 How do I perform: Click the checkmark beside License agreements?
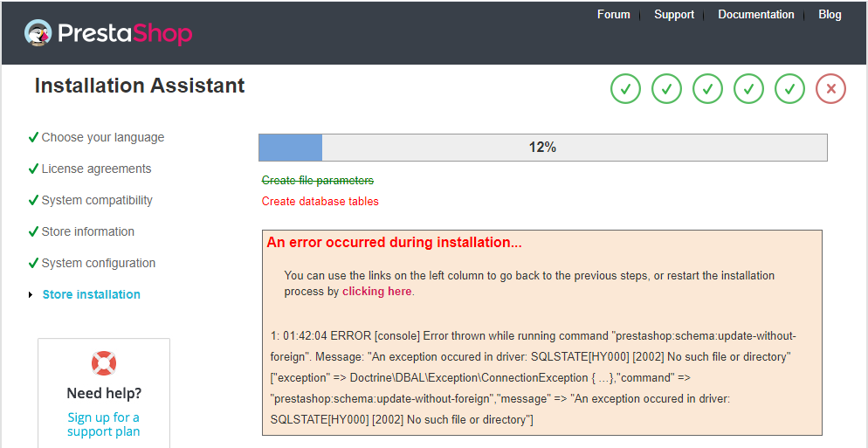[x=33, y=169]
